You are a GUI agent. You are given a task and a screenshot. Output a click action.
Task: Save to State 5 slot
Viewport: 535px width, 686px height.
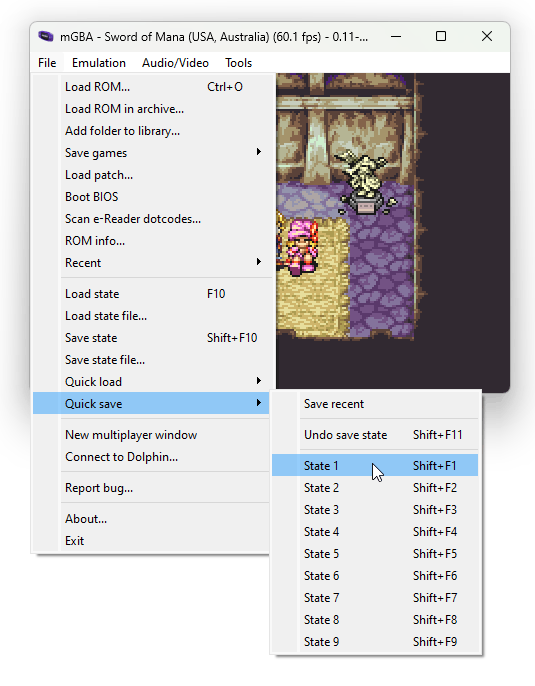click(375, 553)
